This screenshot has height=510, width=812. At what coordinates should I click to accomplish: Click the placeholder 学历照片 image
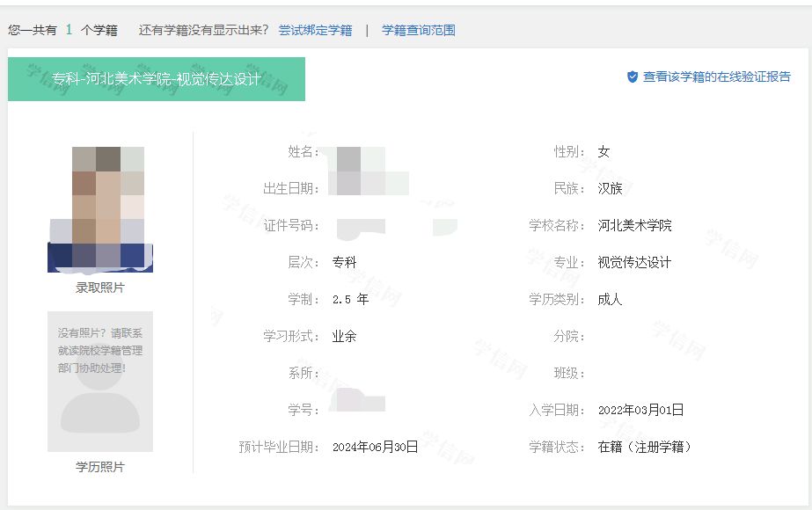100,382
